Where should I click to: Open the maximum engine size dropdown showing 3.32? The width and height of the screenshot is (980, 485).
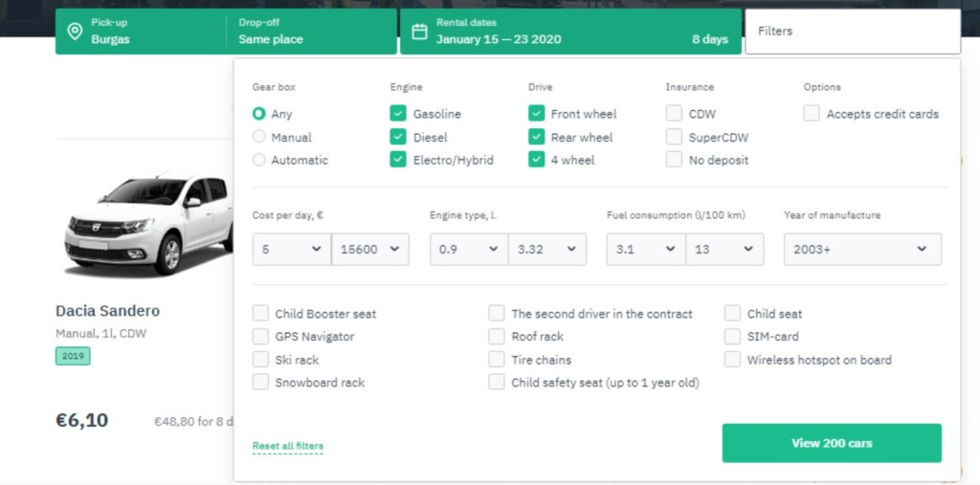[x=547, y=250]
